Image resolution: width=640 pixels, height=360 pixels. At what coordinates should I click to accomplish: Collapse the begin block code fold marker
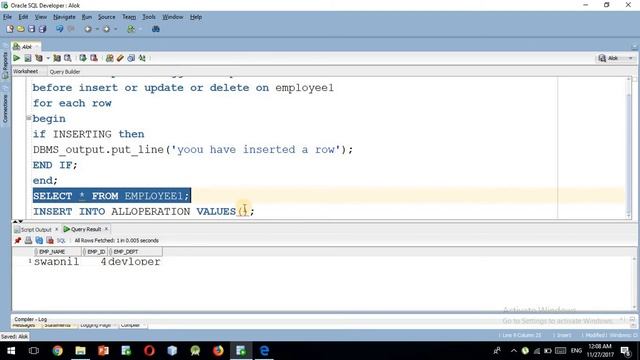(29, 118)
